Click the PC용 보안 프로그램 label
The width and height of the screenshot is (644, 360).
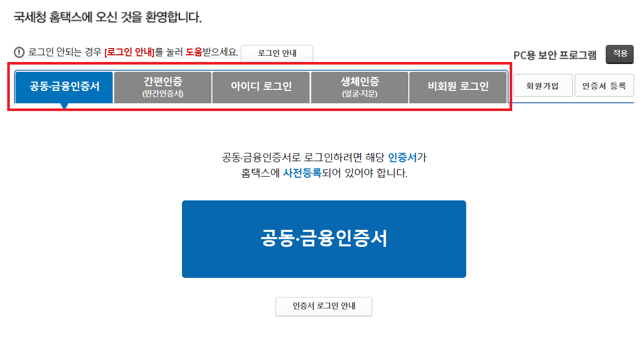point(555,55)
